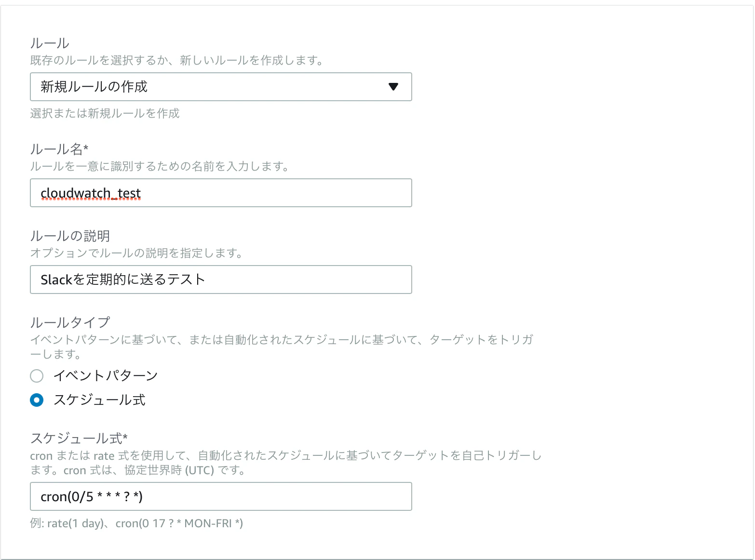Click the 選択または新規ルールを作成 hint text
This screenshot has width=755, height=560.
(105, 113)
